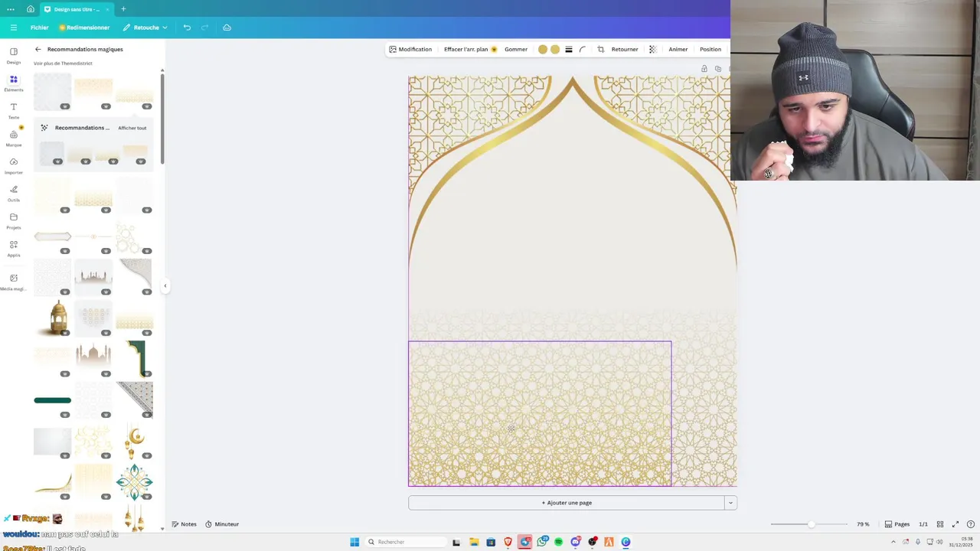
Task: Pick the first gold color swatch
Action: tap(543, 49)
